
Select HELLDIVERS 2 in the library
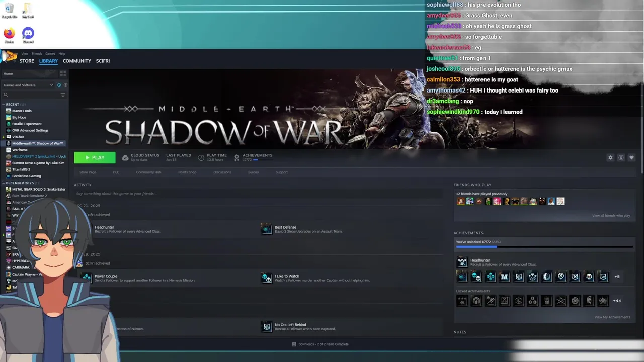tap(36, 156)
